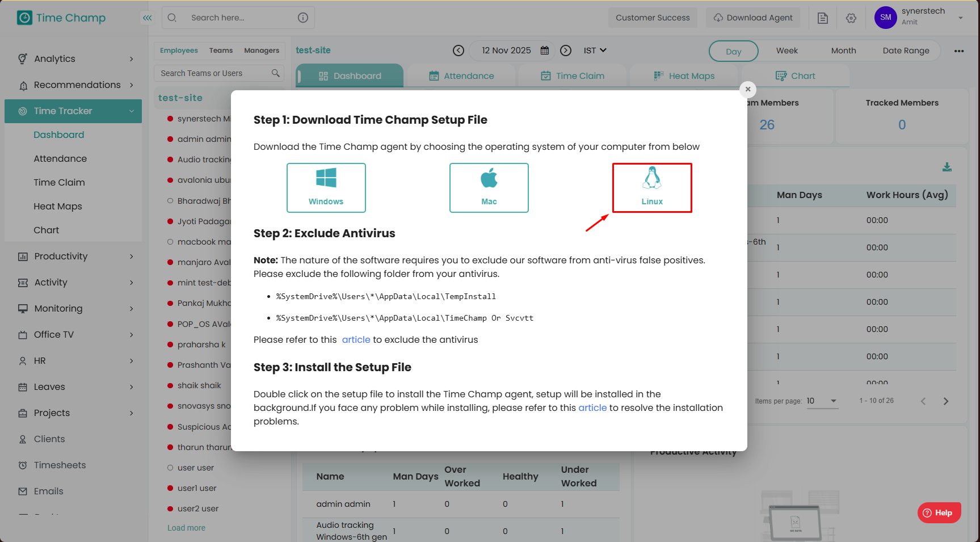
Task: Click the table download icon
Action: tap(947, 167)
